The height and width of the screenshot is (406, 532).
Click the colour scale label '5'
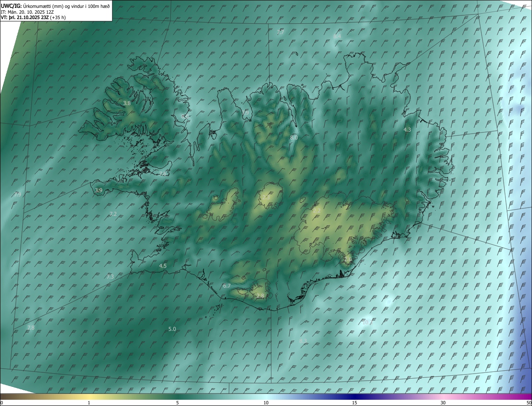[177, 403]
